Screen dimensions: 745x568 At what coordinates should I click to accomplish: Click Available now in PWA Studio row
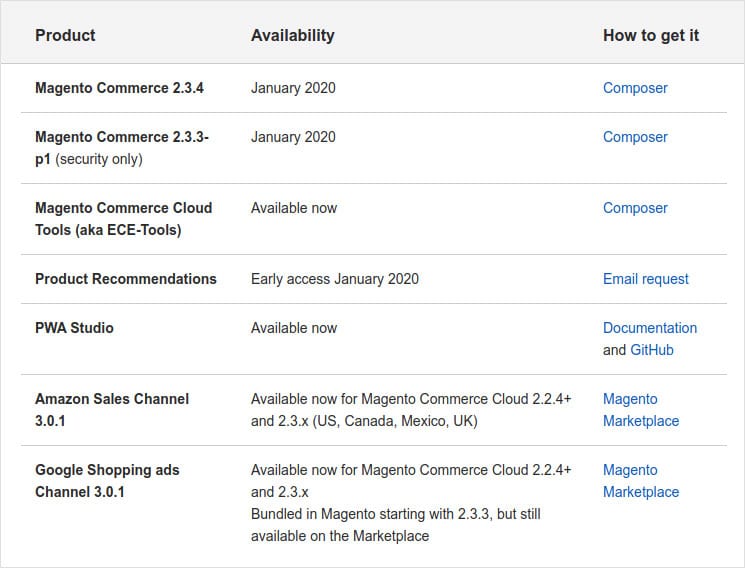pyautogui.click(x=294, y=327)
